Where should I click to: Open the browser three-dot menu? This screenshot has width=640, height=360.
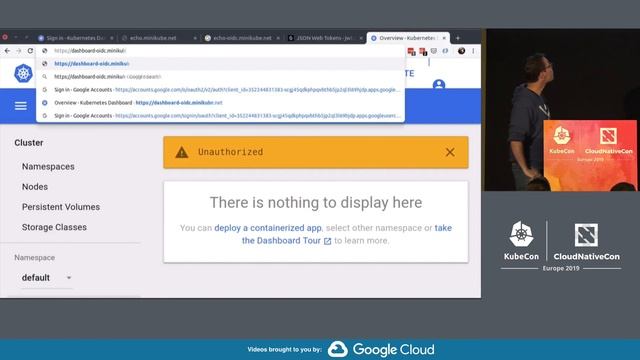pos(473,51)
